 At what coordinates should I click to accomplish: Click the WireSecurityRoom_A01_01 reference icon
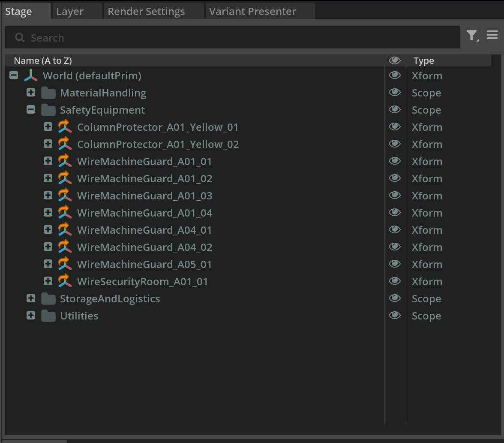[65, 281]
